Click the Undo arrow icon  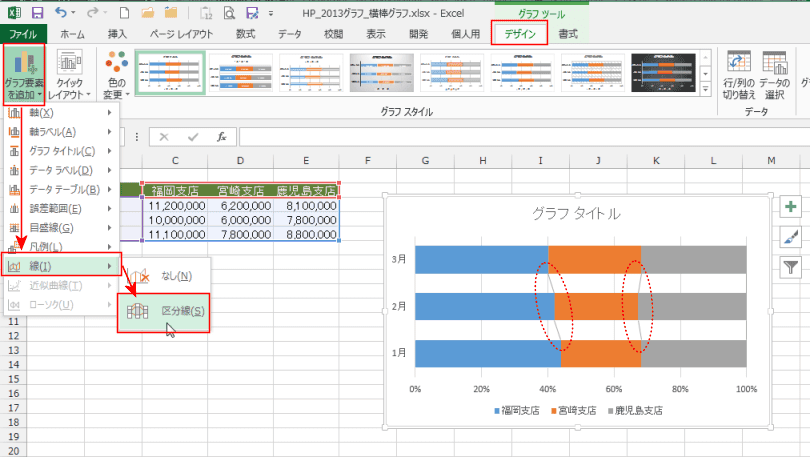(x=61, y=12)
